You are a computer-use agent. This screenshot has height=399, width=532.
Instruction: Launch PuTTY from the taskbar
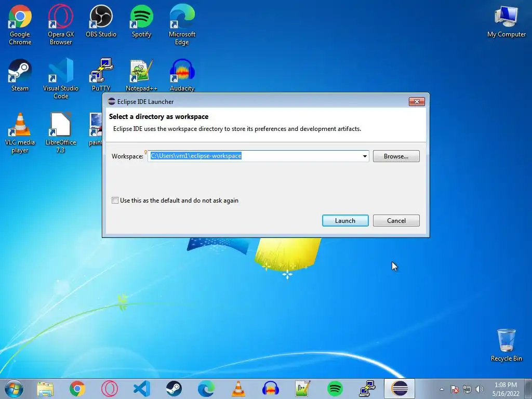[367, 389]
